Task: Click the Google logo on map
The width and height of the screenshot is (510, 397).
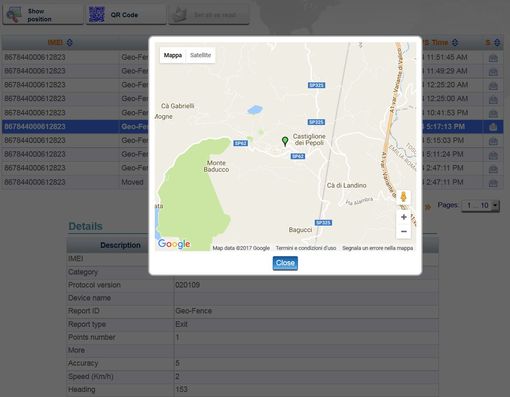Action: pyautogui.click(x=174, y=244)
